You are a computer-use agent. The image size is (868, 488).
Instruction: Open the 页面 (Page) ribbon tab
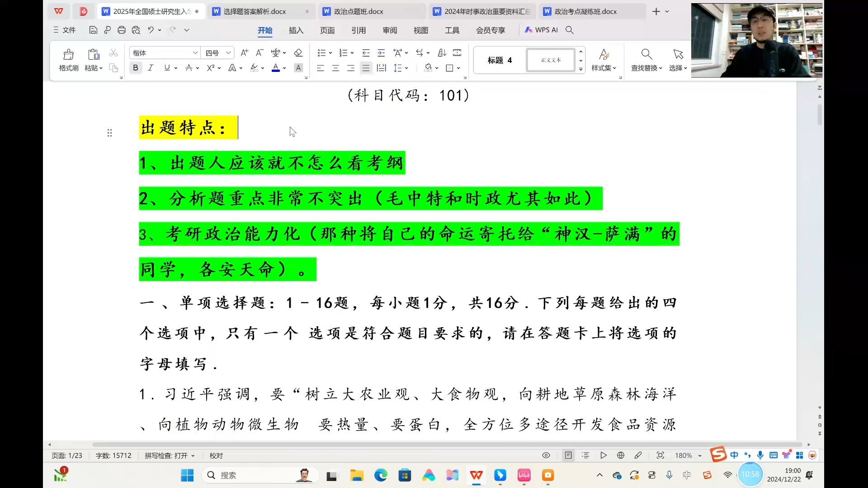coord(327,30)
